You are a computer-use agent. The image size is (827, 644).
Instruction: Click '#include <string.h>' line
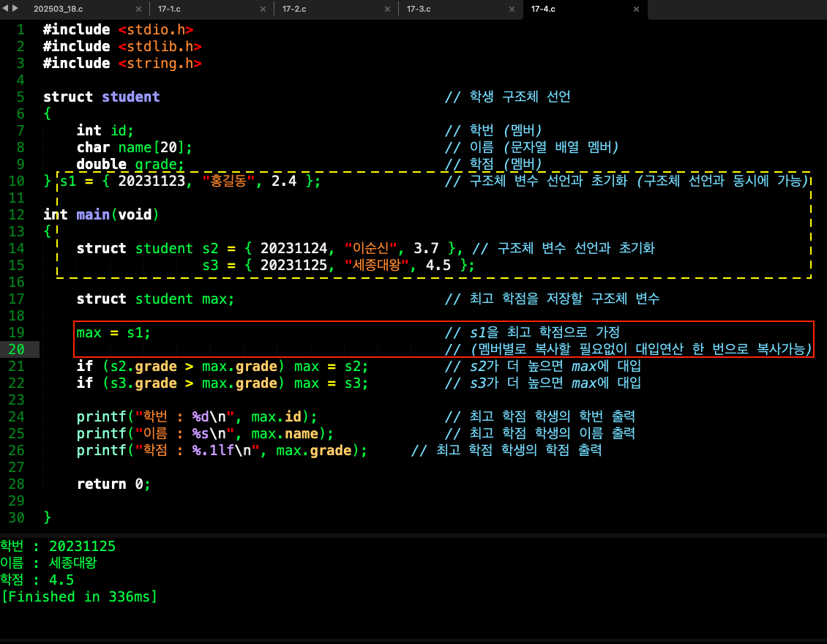(x=122, y=63)
